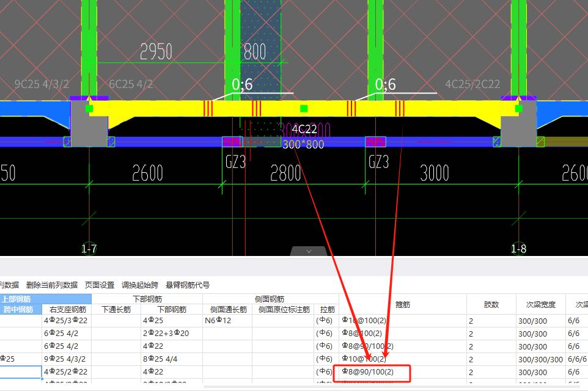Click the 4C25/2C22 rebar annotation
The image size is (588, 391).
point(472,84)
